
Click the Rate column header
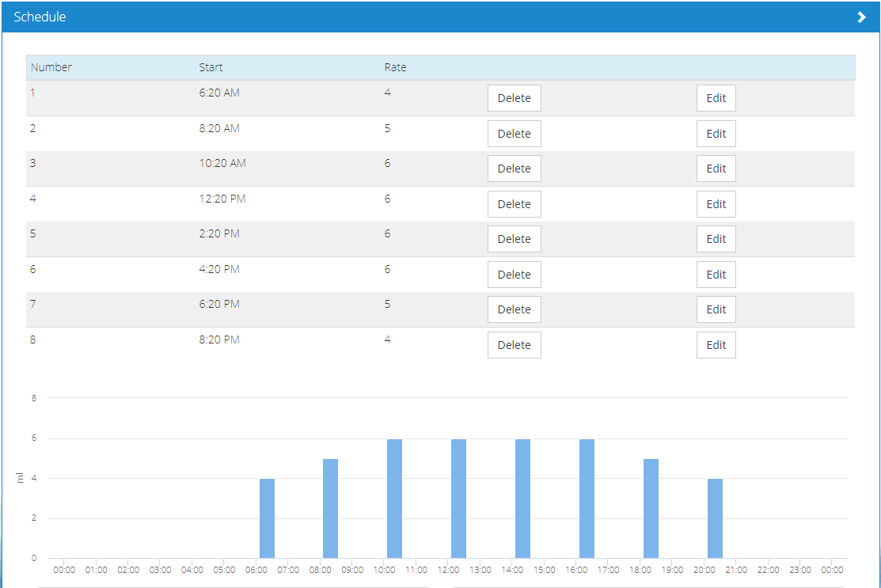[395, 67]
